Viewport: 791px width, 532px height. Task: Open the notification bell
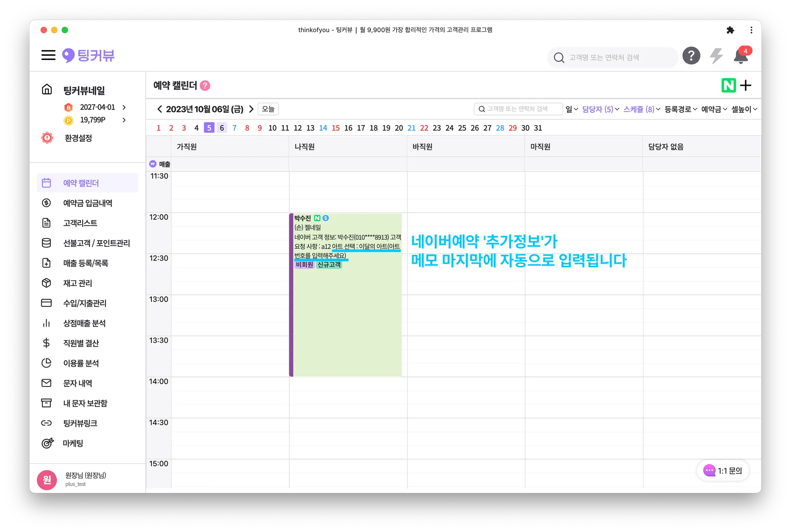point(740,57)
